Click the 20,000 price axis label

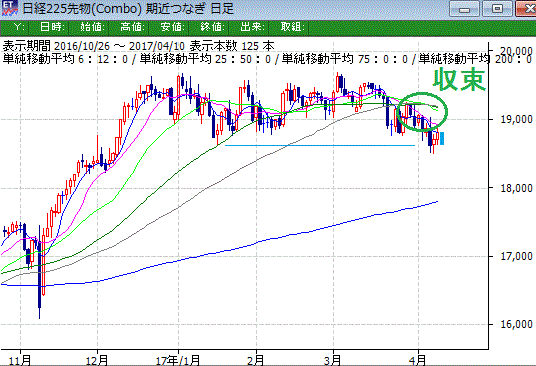click(x=516, y=52)
